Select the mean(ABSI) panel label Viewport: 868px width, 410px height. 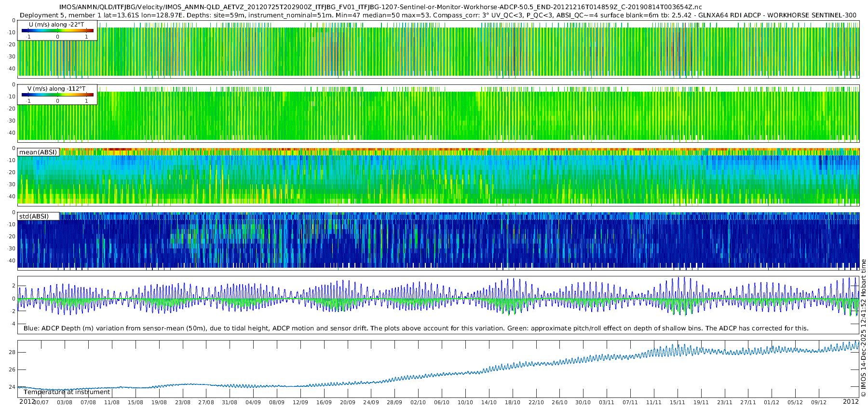click(38, 152)
